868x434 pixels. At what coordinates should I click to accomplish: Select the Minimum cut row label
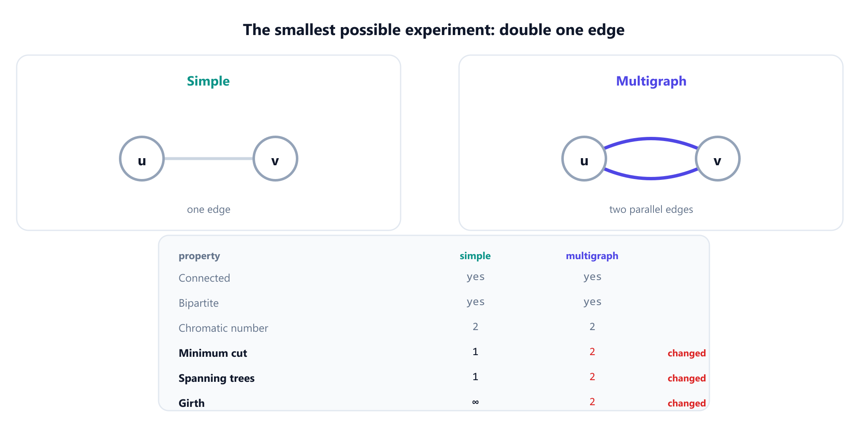pos(213,353)
